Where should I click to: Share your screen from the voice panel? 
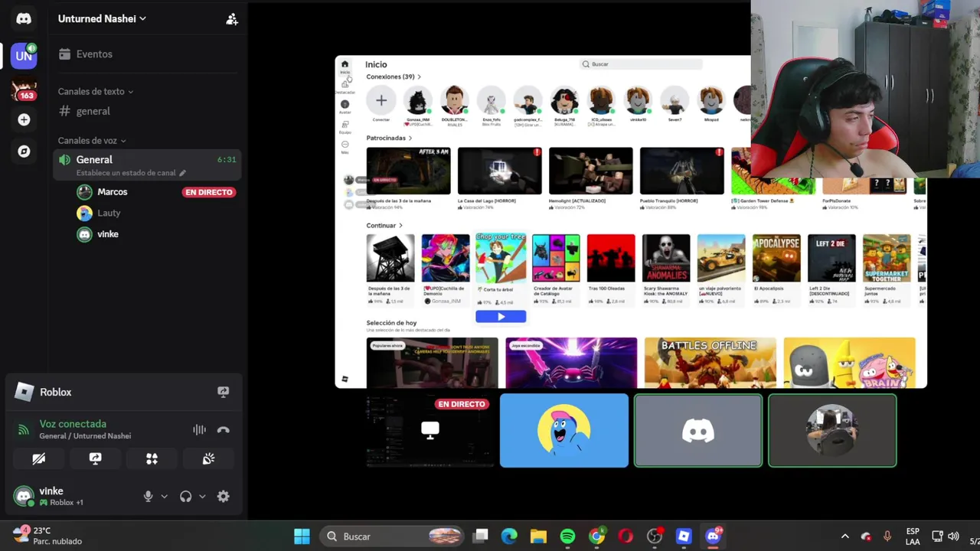(95, 458)
